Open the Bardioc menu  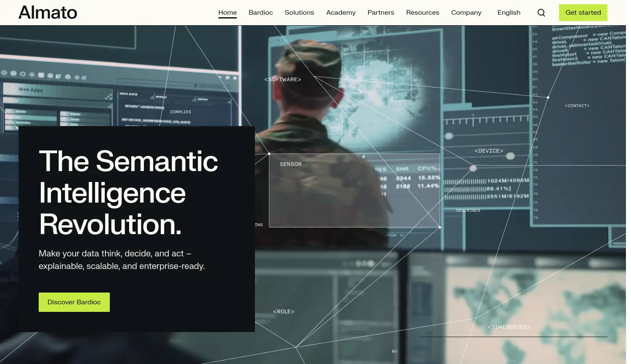click(x=261, y=13)
